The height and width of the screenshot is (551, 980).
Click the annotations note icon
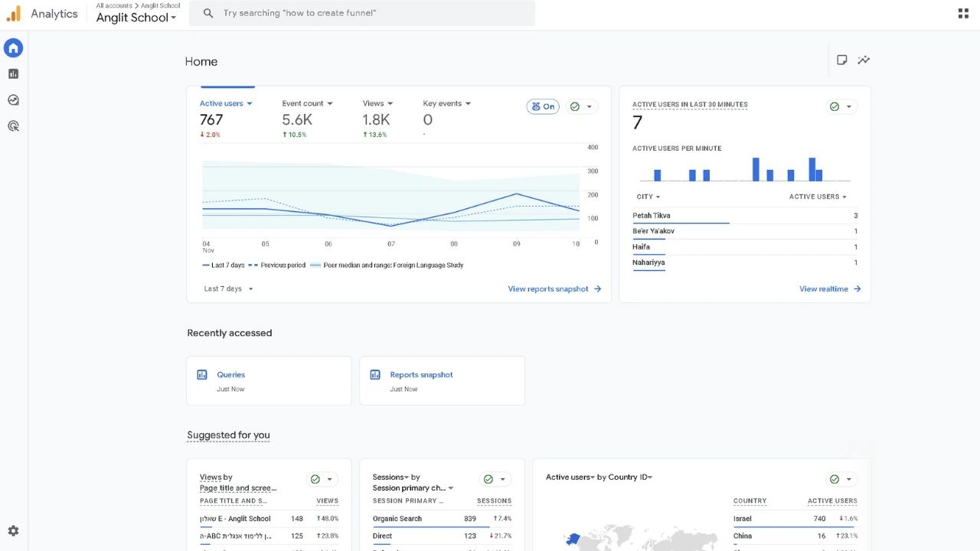point(841,60)
